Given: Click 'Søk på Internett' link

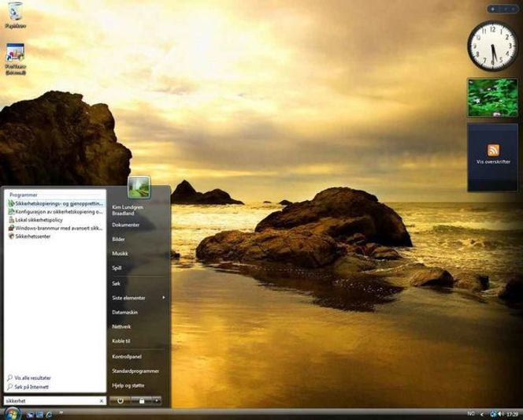Looking at the screenshot, I should pos(28,387).
